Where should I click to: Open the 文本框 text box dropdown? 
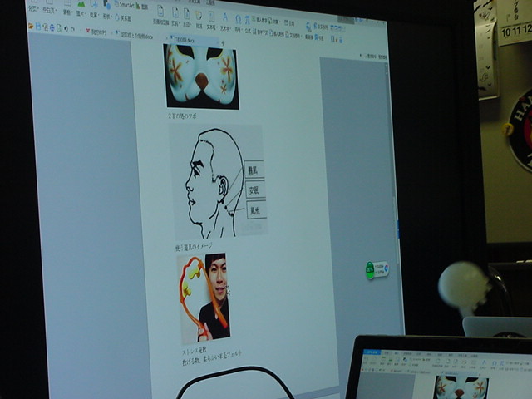pyautogui.click(x=212, y=27)
